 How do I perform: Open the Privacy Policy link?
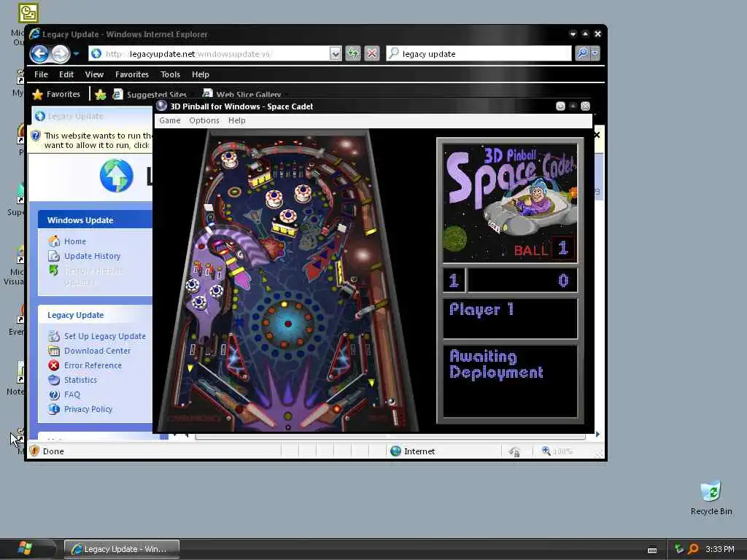88,409
